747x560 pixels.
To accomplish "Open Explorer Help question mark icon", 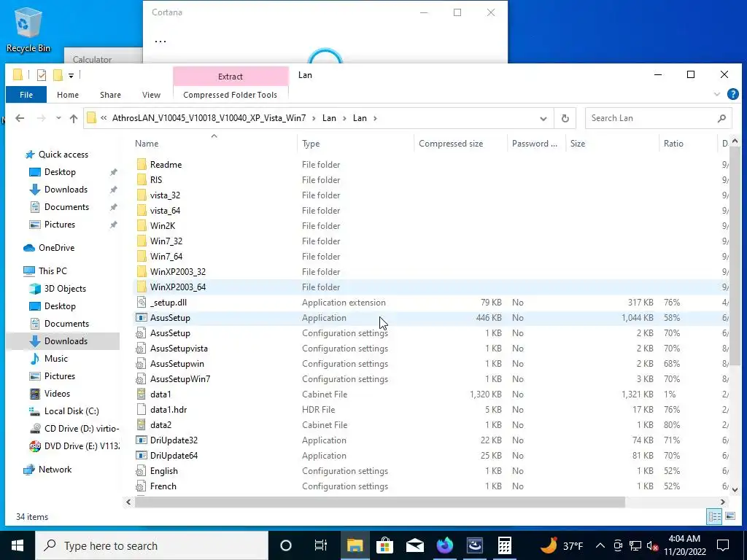I will tap(732, 94).
